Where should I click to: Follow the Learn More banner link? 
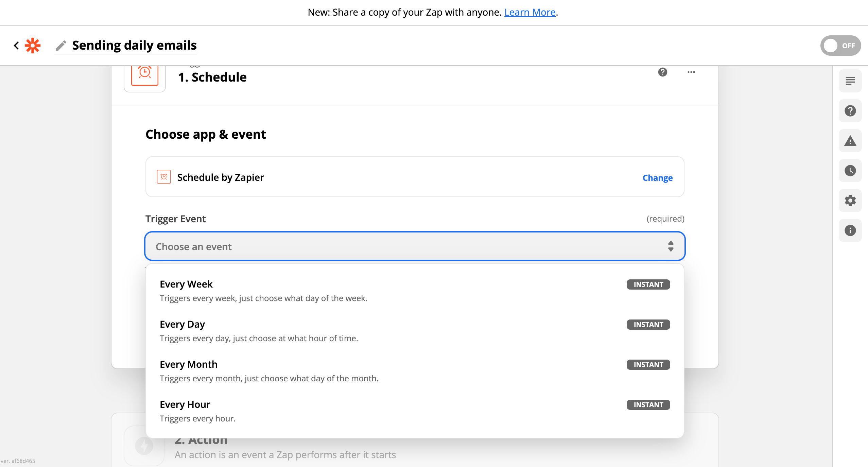click(530, 12)
